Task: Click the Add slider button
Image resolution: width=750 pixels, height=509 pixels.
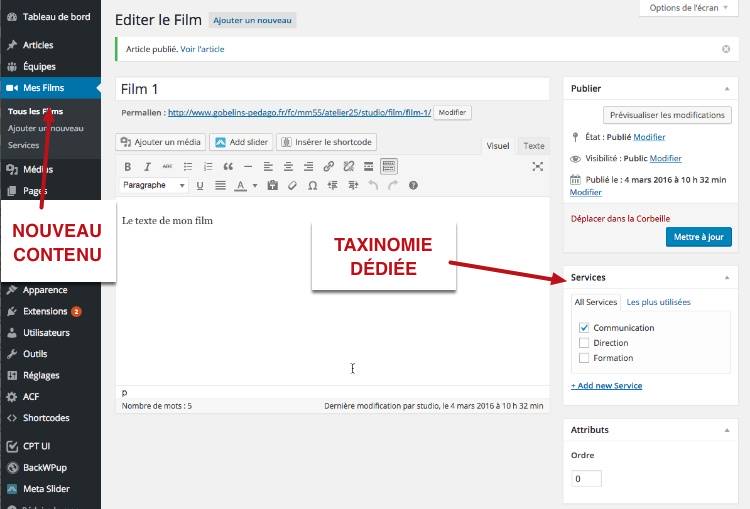Action: [x=241, y=142]
